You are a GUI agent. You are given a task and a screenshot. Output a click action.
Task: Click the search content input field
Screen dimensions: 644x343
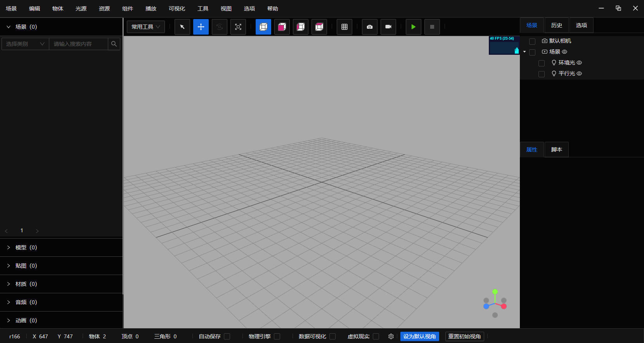point(79,44)
